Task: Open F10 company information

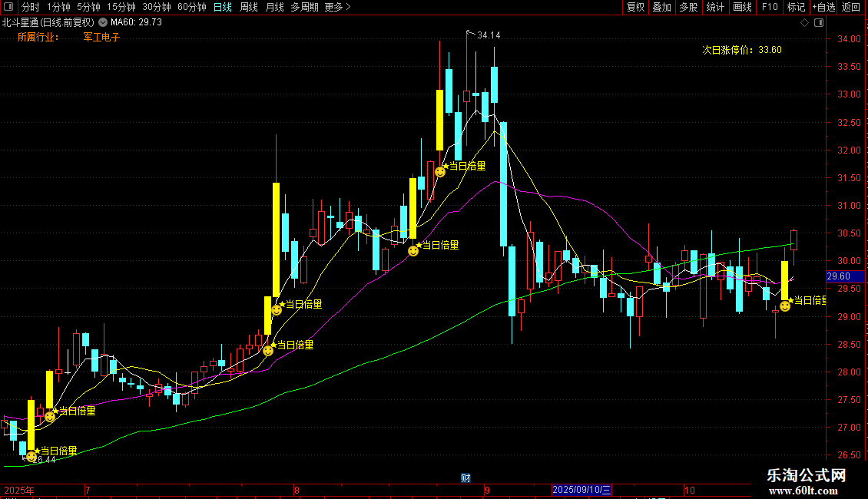Action: click(x=770, y=7)
